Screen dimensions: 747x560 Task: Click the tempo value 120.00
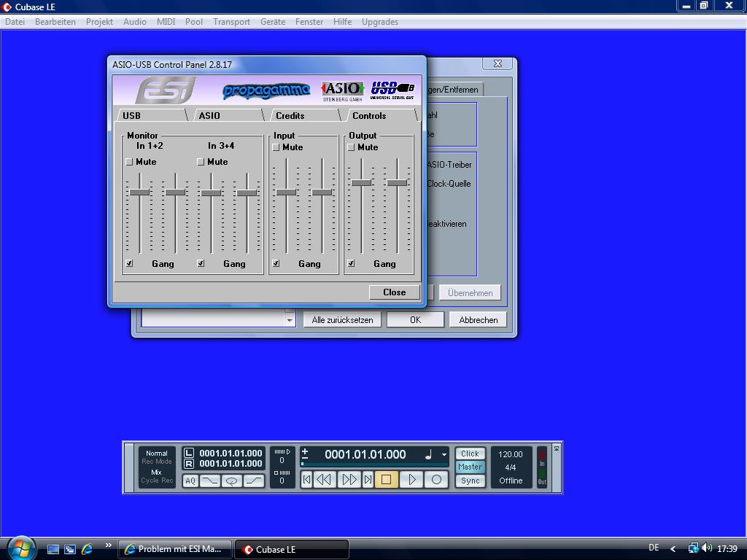pos(510,454)
